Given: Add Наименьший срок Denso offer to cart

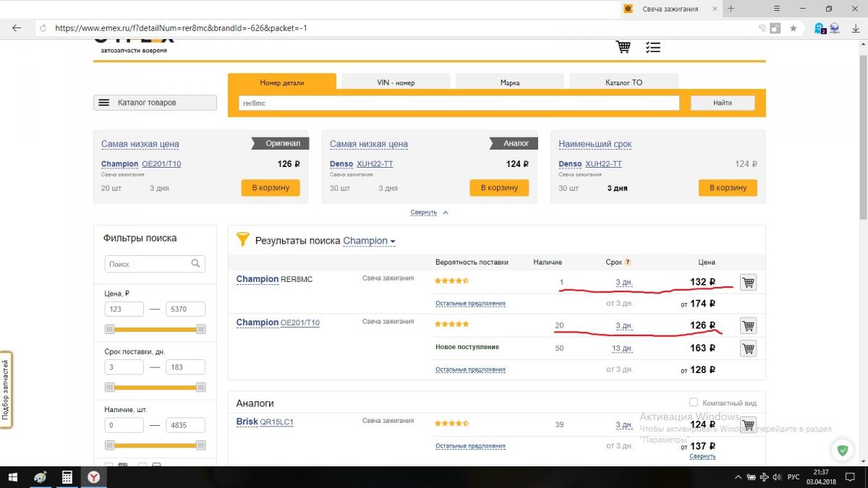Looking at the screenshot, I should tap(728, 187).
